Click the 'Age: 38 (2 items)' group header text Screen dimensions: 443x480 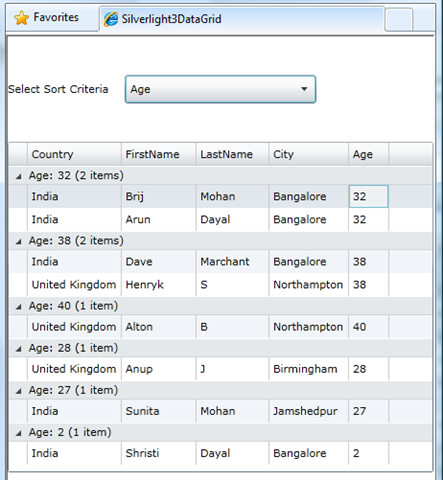(x=76, y=241)
